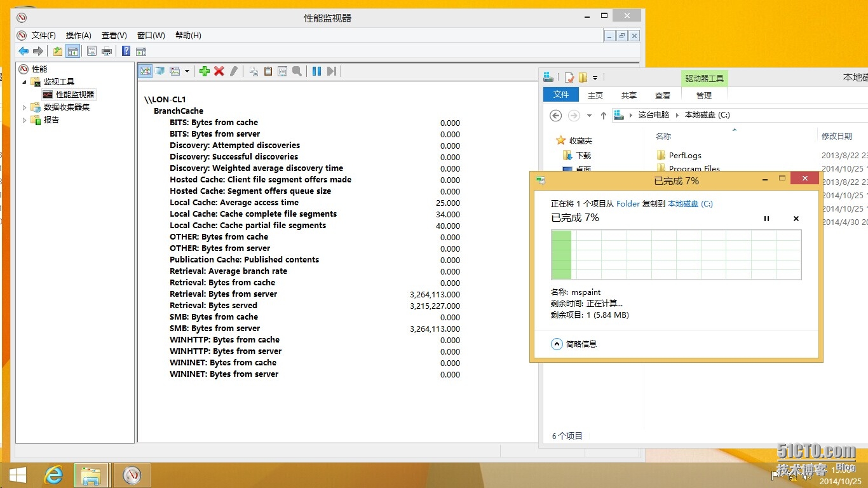Click the copy properties icon
This screenshot has width=868, height=488.
point(254,71)
